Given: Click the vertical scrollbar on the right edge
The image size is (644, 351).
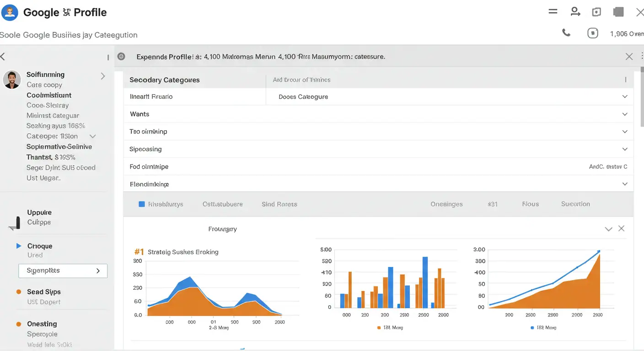Looking at the screenshot, I should point(642,96).
